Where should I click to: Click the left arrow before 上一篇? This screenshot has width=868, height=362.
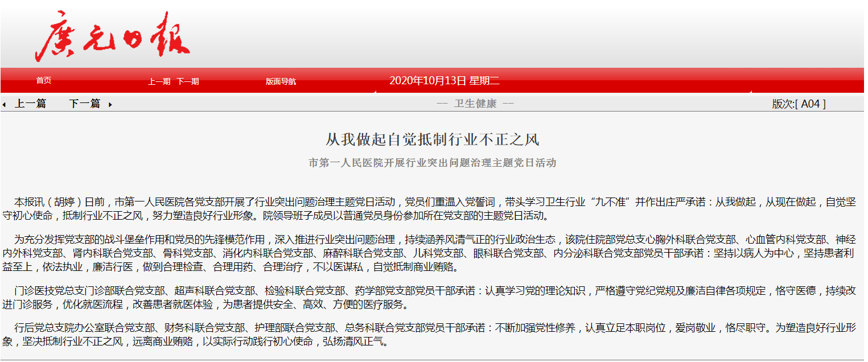5,105
